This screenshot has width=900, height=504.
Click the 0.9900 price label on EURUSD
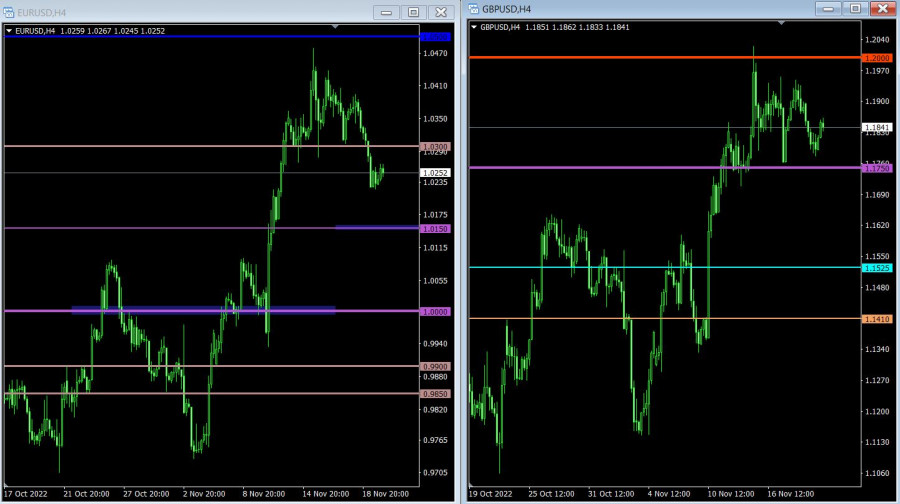point(436,366)
